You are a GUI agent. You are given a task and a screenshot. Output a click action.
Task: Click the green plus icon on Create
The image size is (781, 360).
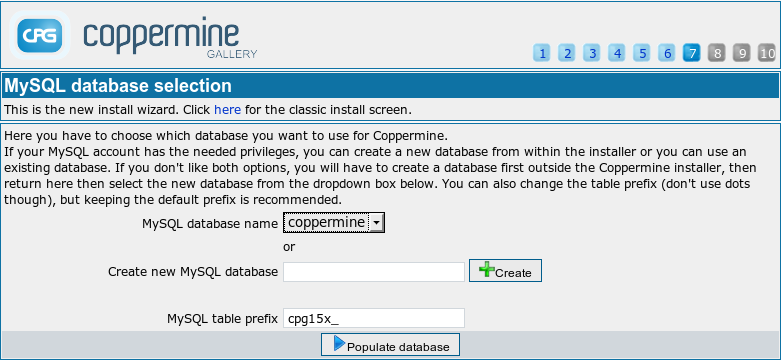[x=487, y=270]
